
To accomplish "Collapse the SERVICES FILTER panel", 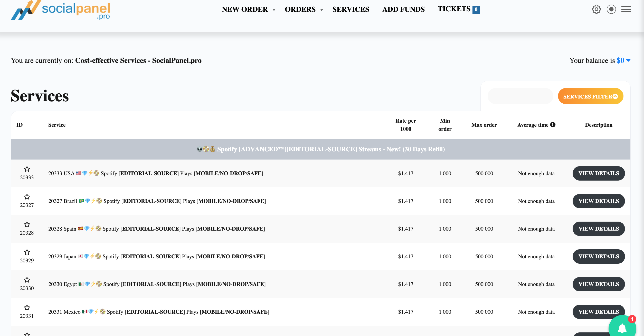I will 590,96.
